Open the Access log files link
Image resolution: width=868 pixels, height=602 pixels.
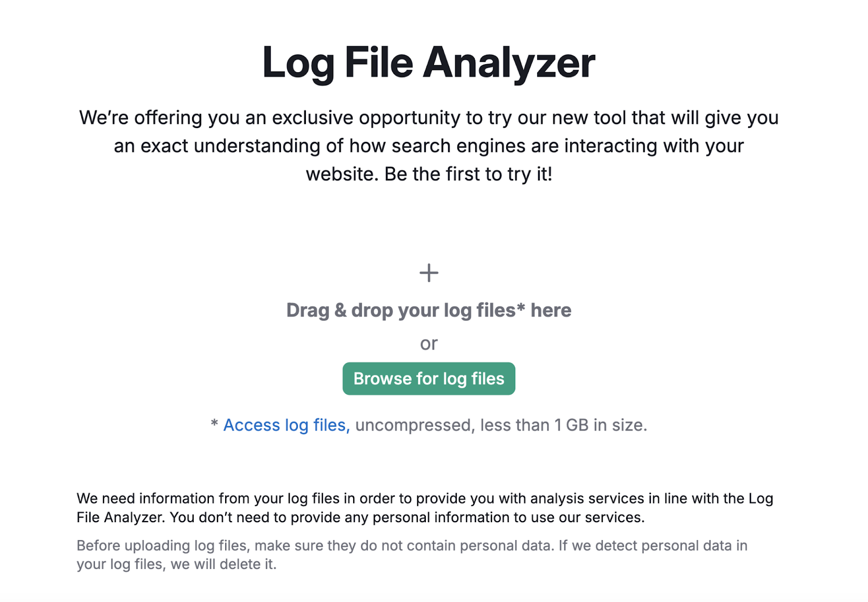tap(286, 425)
